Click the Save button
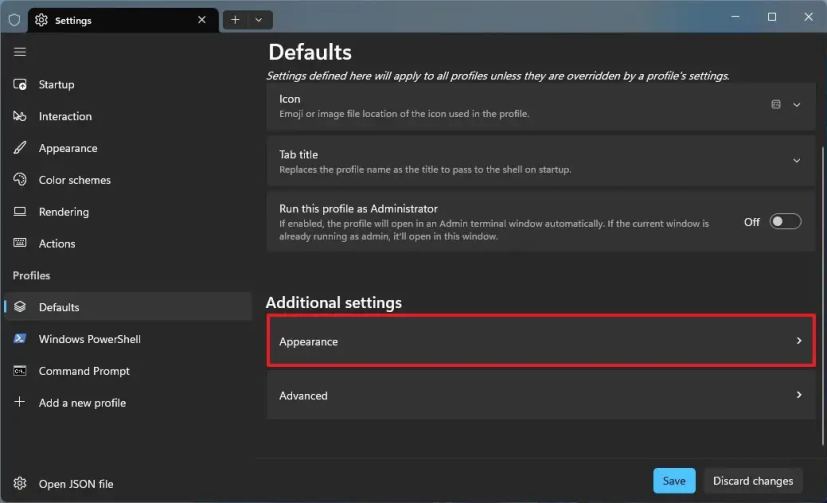The image size is (827, 503). (674, 481)
